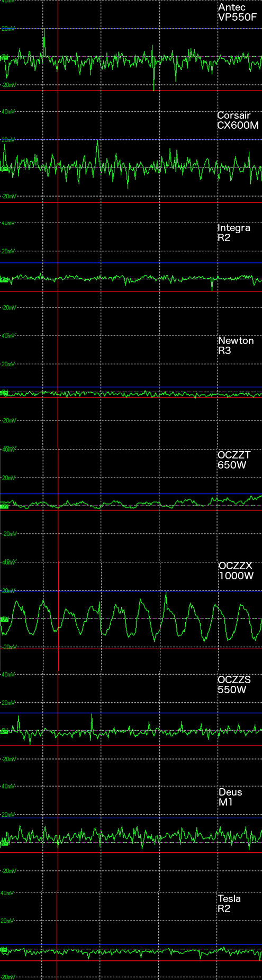
Task: Click the red vertical cursor line
Action: click(57, 490)
